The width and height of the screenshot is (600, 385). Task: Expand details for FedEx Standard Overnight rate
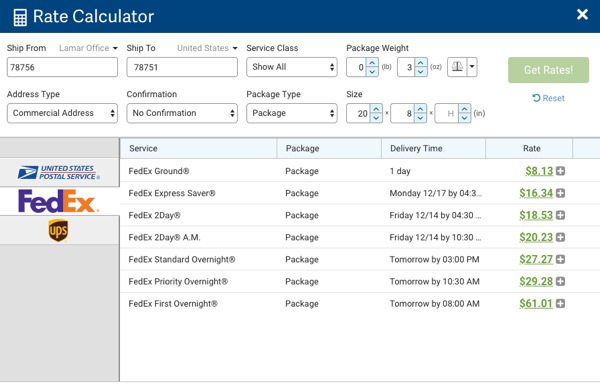point(560,259)
